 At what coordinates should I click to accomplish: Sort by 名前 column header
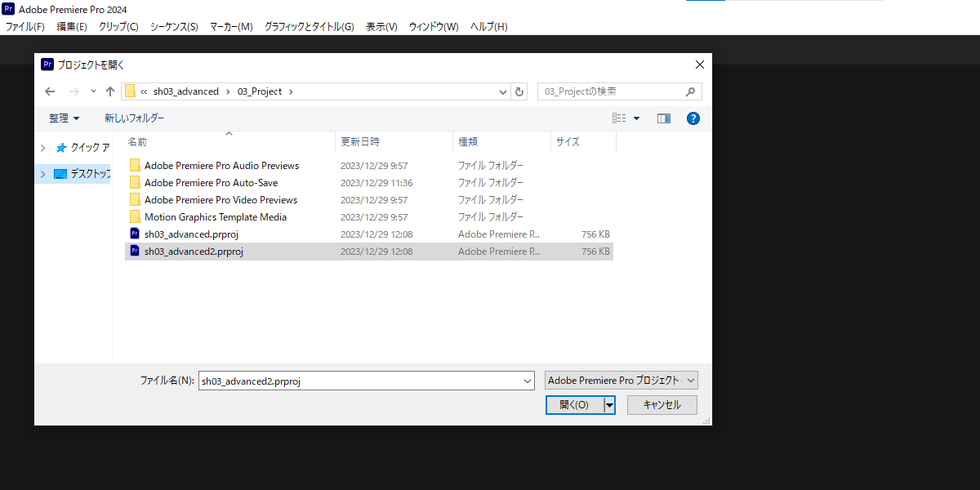click(229, 141)
